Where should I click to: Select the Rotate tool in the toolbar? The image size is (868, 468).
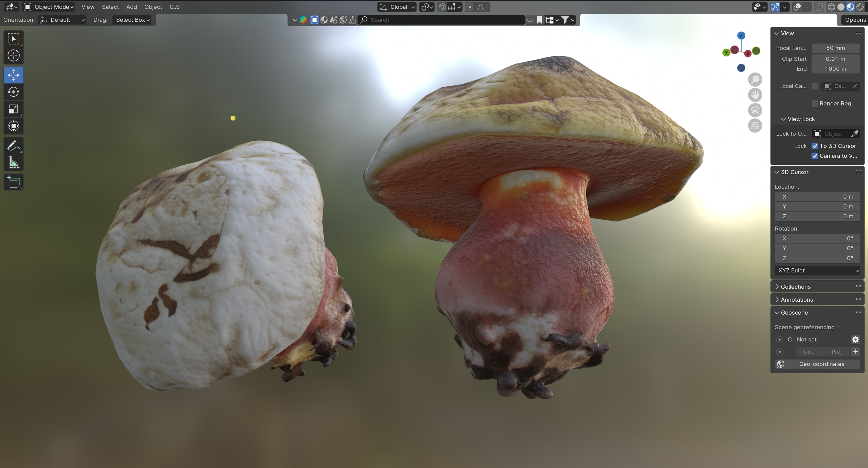coord(13,92)
